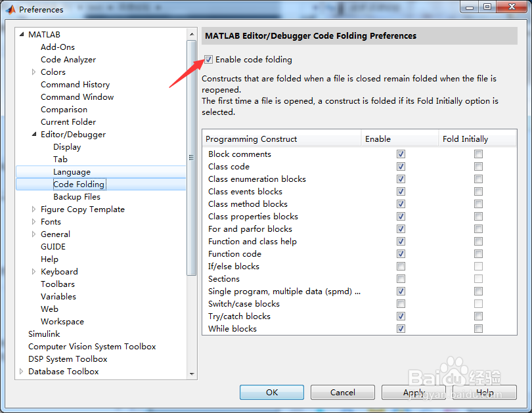Open Command Window preferences

coord(78,97)
